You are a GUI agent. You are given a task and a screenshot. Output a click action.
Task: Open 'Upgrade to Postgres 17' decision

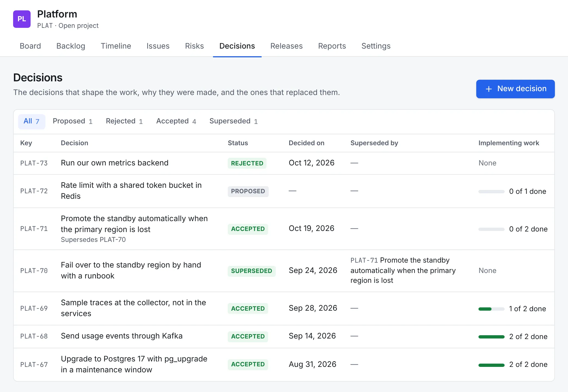click(134, 364)
